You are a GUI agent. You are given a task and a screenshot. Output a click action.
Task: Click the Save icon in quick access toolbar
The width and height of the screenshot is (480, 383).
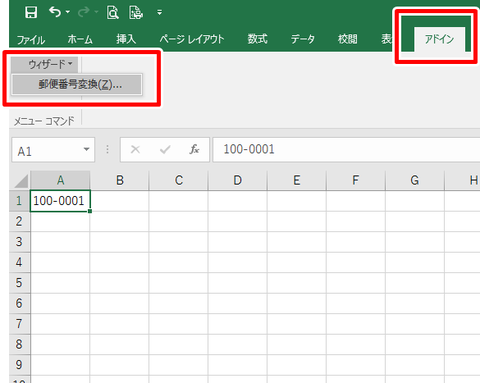coord(31,12)
